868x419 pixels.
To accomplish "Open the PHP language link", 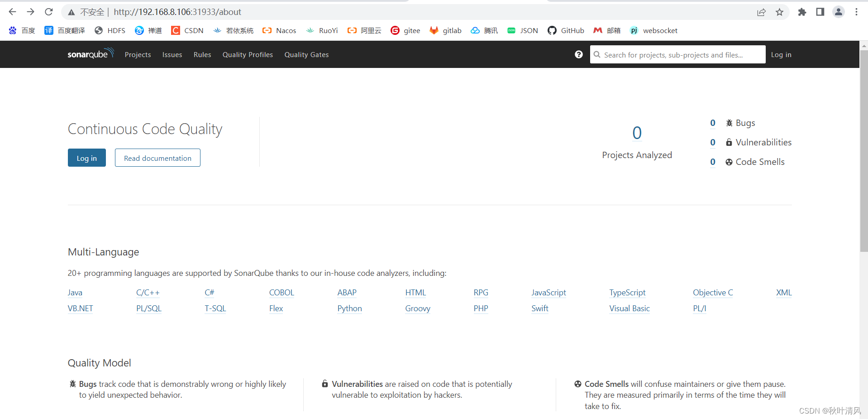I will point(481,308).
